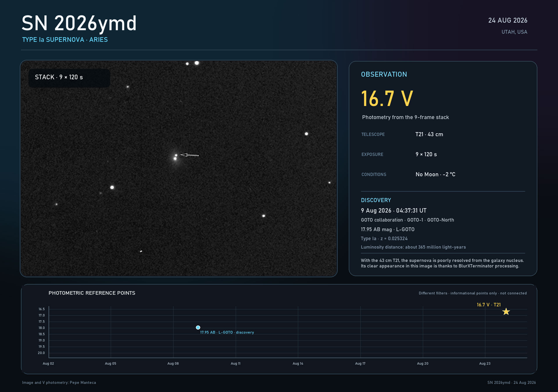Click the large 16.7 V magnitude value

387,99
